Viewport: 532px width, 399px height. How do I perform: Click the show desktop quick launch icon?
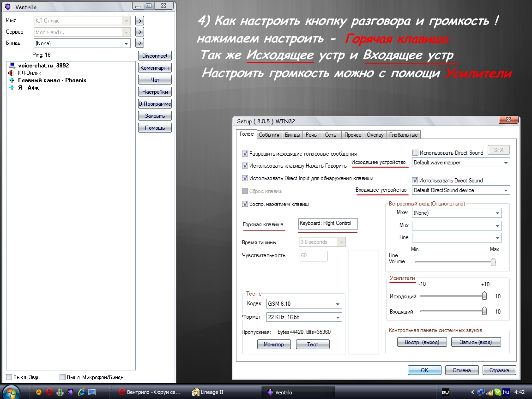pos(92,392)
